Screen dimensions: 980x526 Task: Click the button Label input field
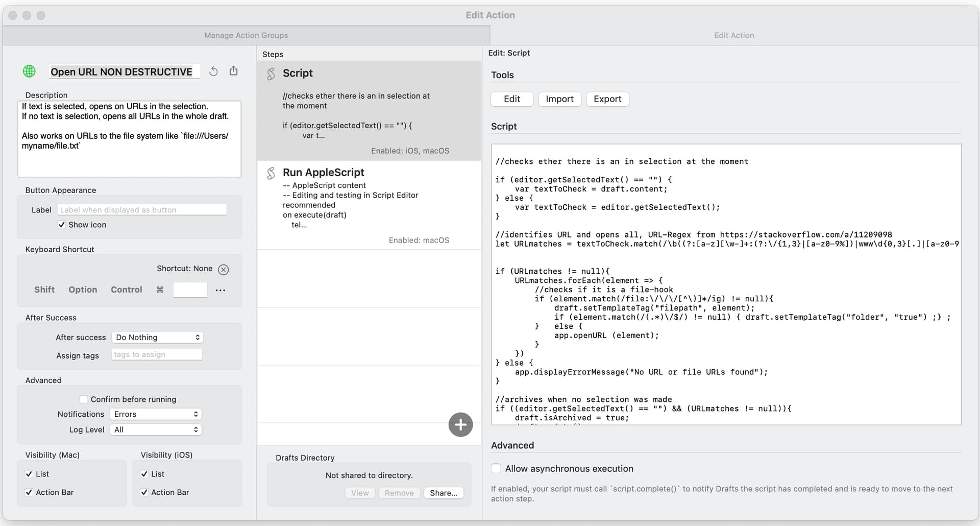(x=142, y=210)
